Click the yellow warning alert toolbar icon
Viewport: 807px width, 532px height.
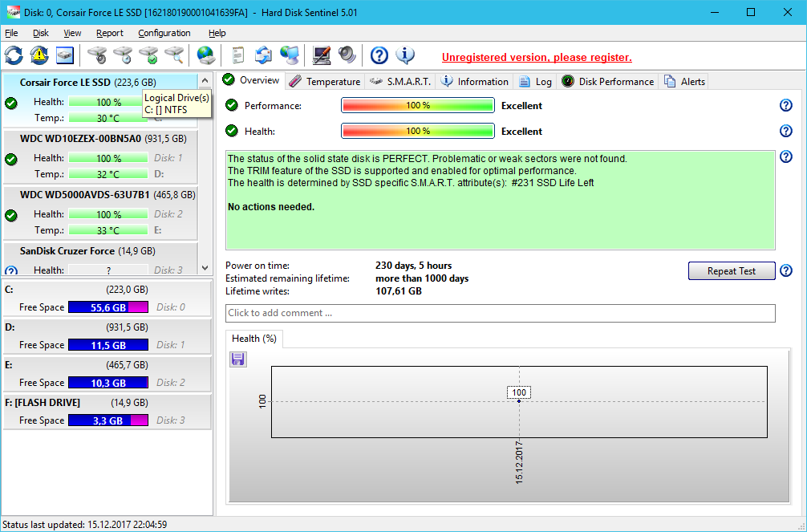[39, 55]
